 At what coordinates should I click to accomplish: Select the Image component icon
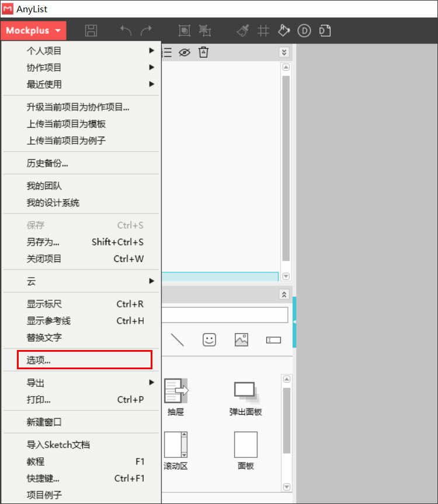pyautogui.click(x=241, y=339)
